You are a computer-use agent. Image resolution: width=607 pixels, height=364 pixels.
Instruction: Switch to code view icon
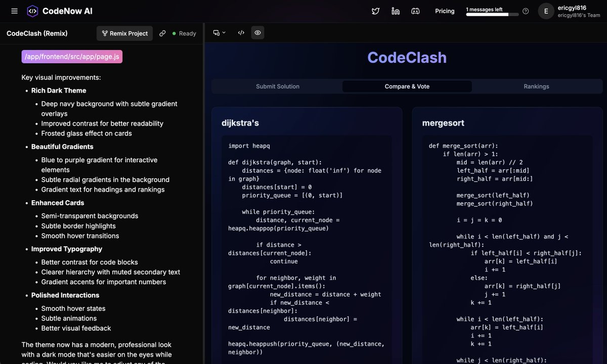pos(241,33)
